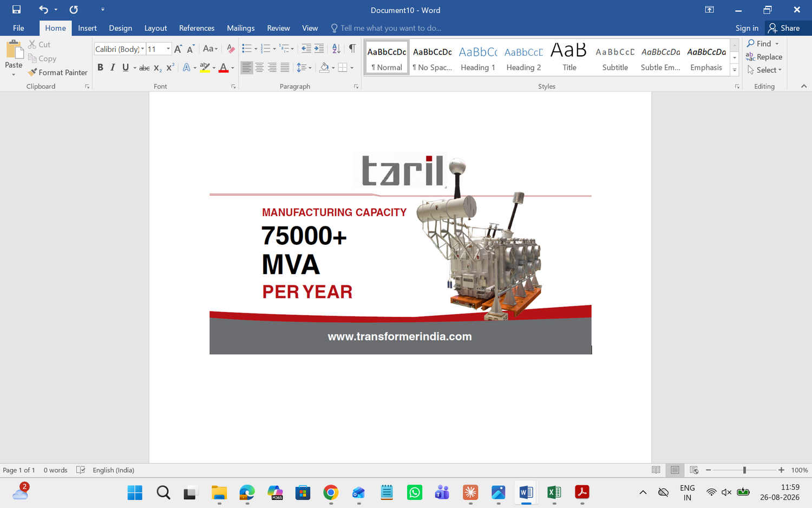Open the Layout tab
The width and height of the screenshot is (812, 508).
coord(155,28)
